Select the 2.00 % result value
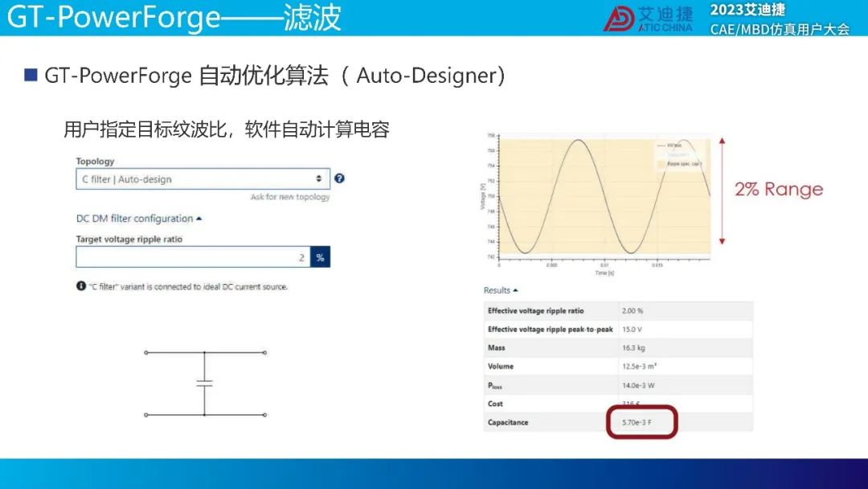This screenshot has width=868, height=489. 633,310
